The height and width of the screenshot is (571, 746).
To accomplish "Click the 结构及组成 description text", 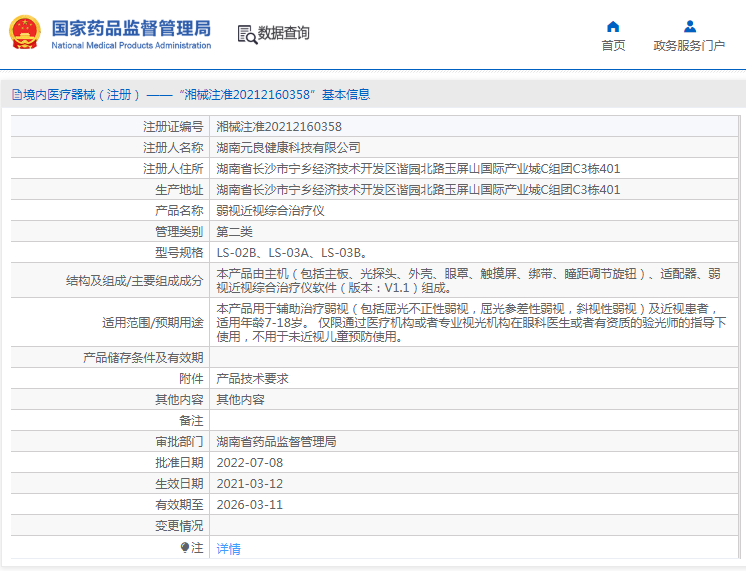I will 469,280.
